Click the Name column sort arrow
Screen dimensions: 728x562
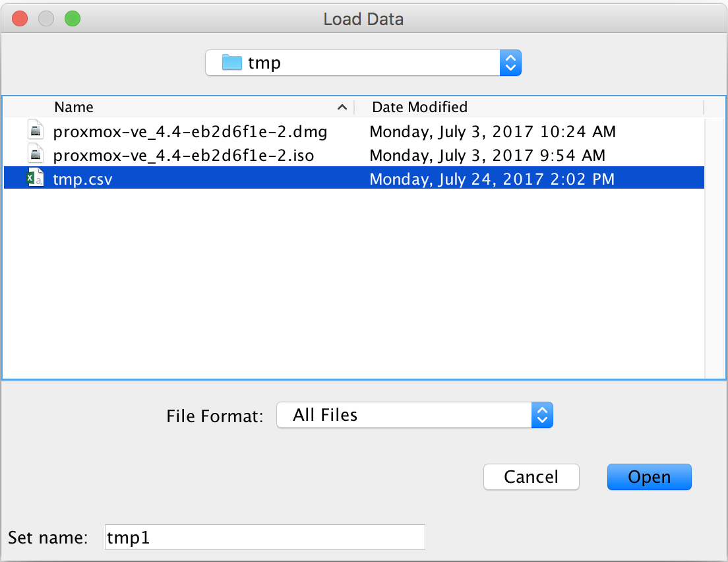[342, 108]
